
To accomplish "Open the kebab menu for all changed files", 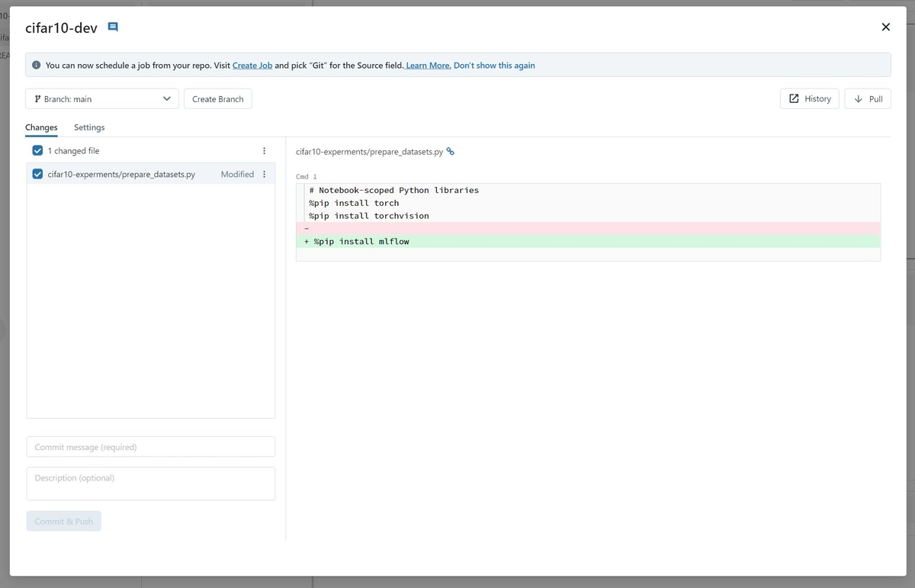I will 265,151.
